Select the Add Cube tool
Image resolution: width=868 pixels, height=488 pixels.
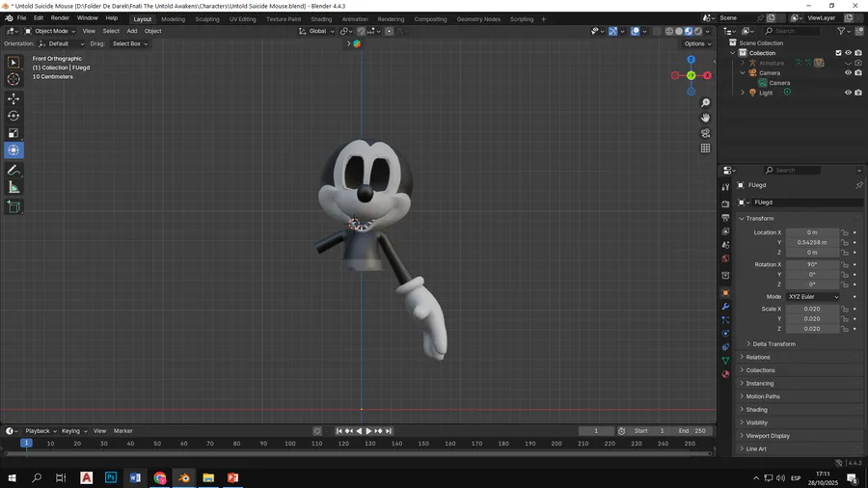pyautogui.click(x=14, y=207)
